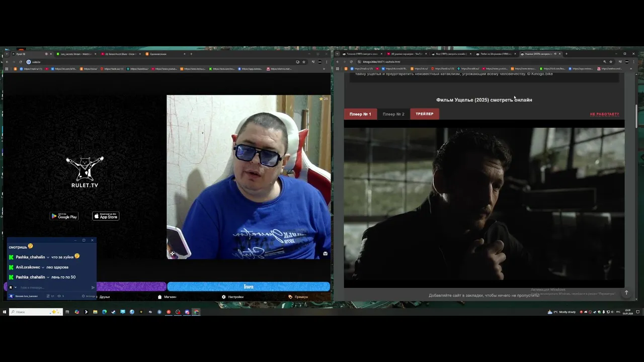
Task: Switch to Player No. 1 tab
Action: pyautogui.click(x=360, y=114)
